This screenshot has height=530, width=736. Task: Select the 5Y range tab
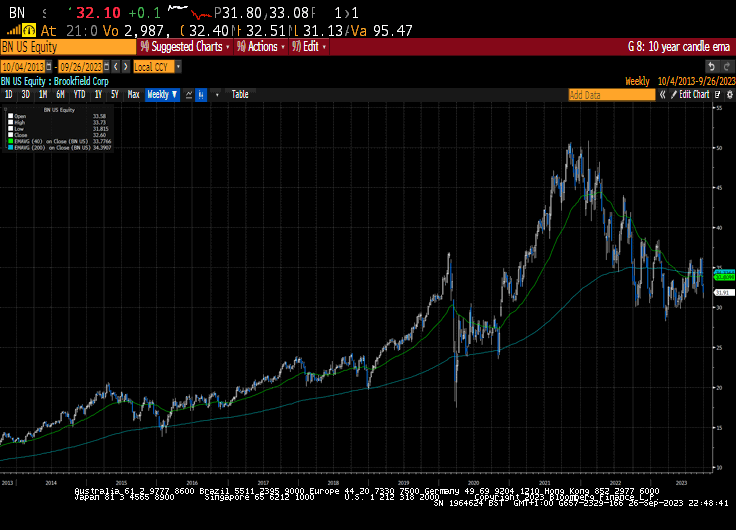(x=115, y=95)
